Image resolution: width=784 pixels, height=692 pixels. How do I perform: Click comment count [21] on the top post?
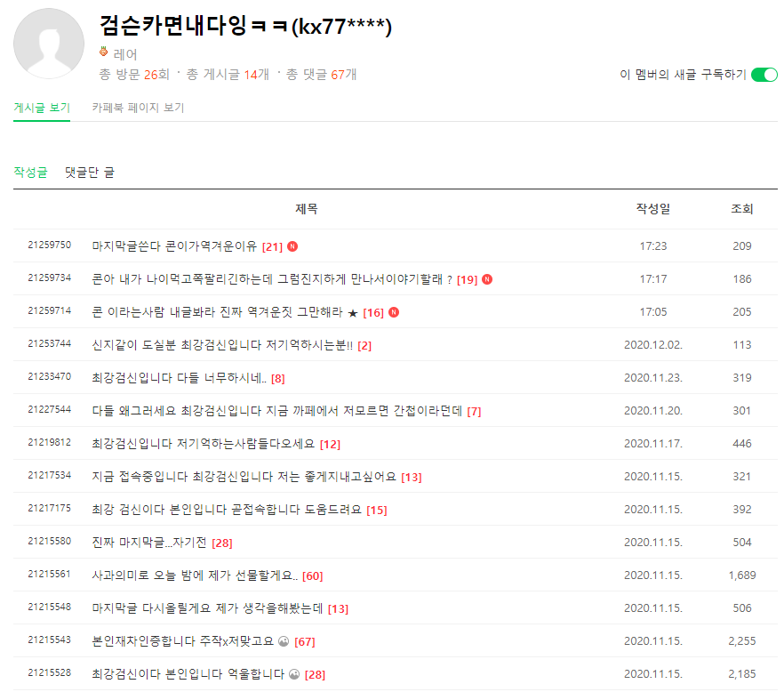point(272,246)
